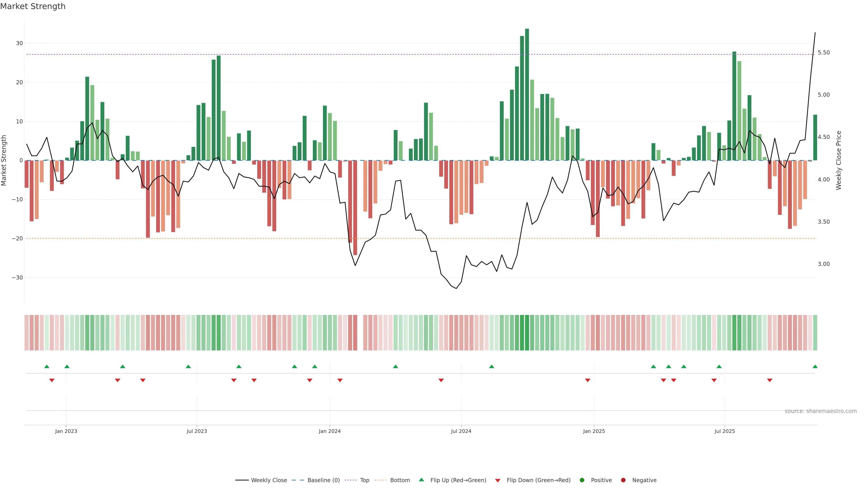The image size is (868, 488).
Task: Click the leftmost green flip-up triangle marker
Action: pyautogui.click(x=47, y=366)
